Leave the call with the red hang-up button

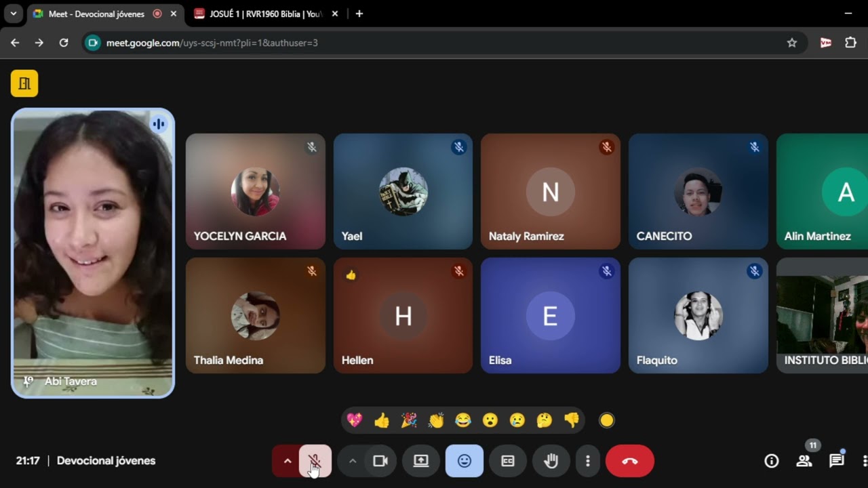630,461
